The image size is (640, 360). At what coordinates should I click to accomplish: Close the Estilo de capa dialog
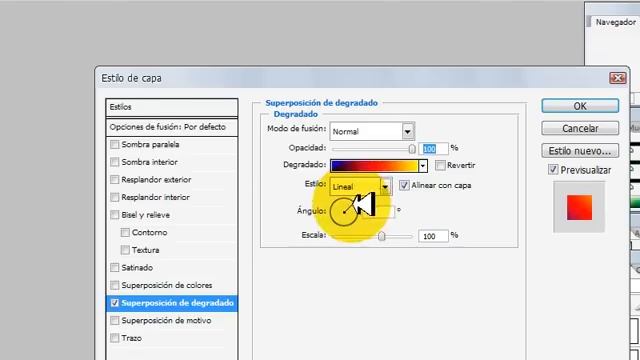(x=617, y=78)
